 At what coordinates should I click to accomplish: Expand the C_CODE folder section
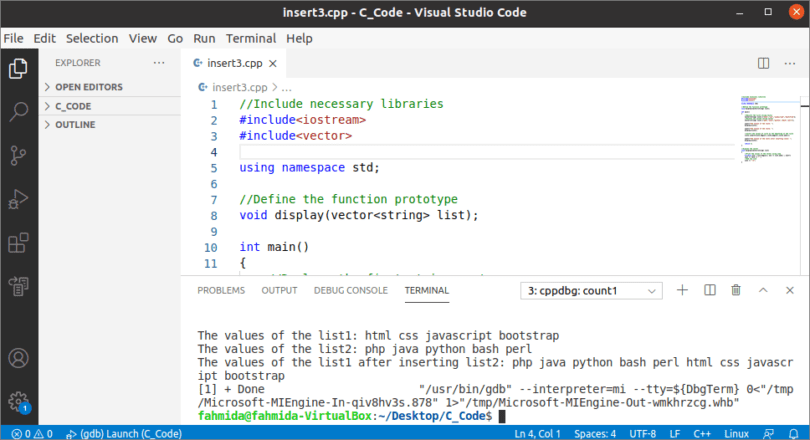click(x=110, y=106)
